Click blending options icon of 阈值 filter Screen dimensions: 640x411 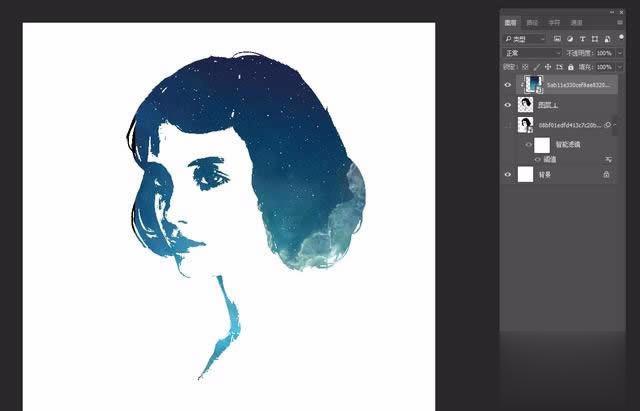click(x=609, y=160)
